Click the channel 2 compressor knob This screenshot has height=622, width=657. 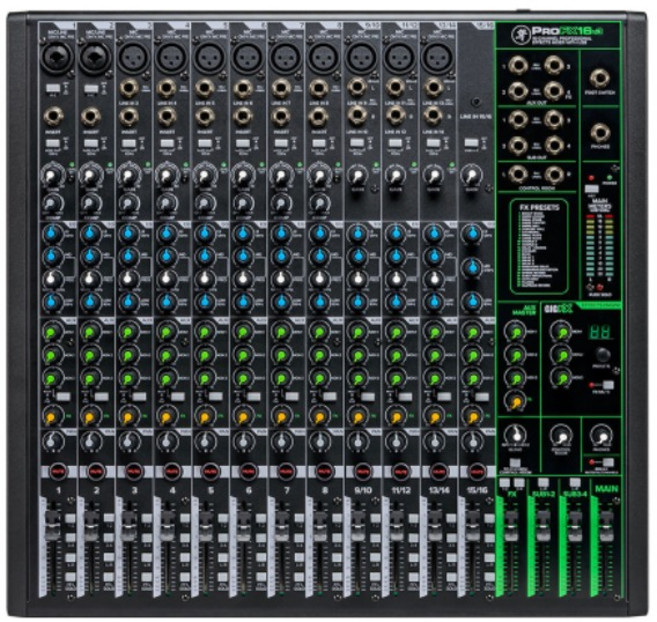click(90, 204)
